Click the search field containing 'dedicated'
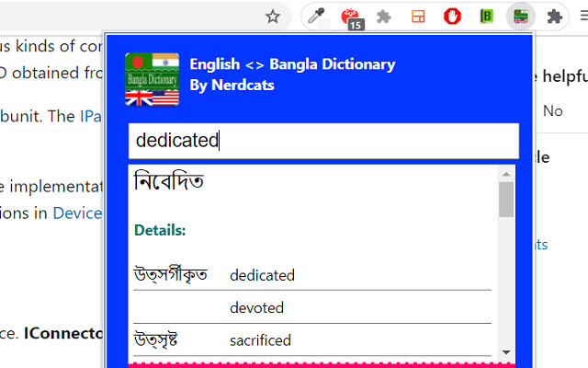 (323, 141)
